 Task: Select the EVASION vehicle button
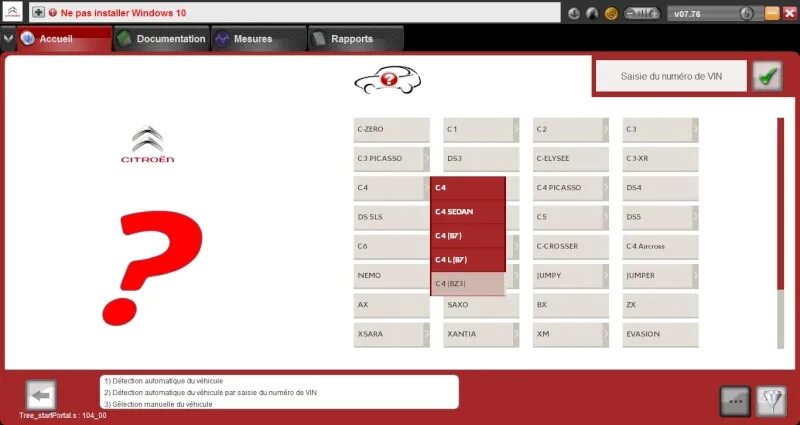point(660,334)
